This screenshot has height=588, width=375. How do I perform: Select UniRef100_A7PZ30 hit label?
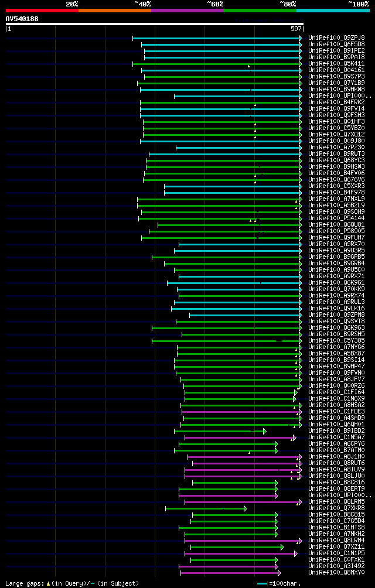click(x=336, y=147)
